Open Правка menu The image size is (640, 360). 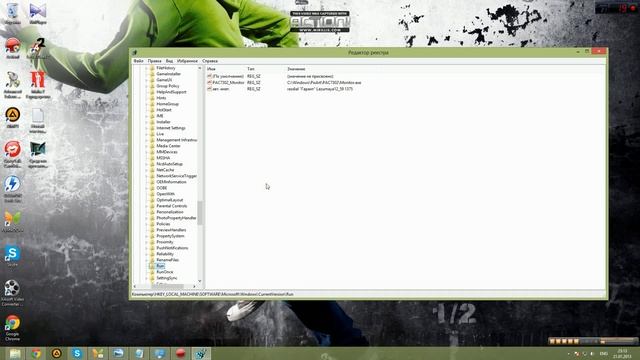click(154, 61)
